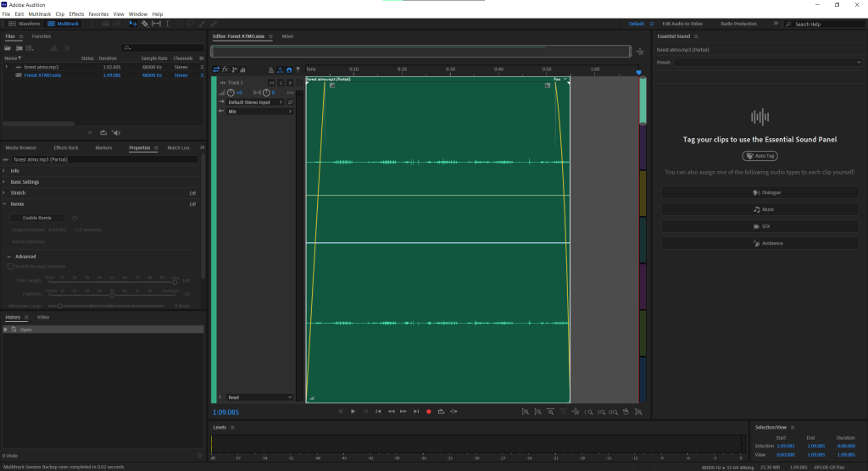Viewport: 868px width, 471px height.
Task: Click the fx effects icon above Track 1
Action: pos(225,69)
